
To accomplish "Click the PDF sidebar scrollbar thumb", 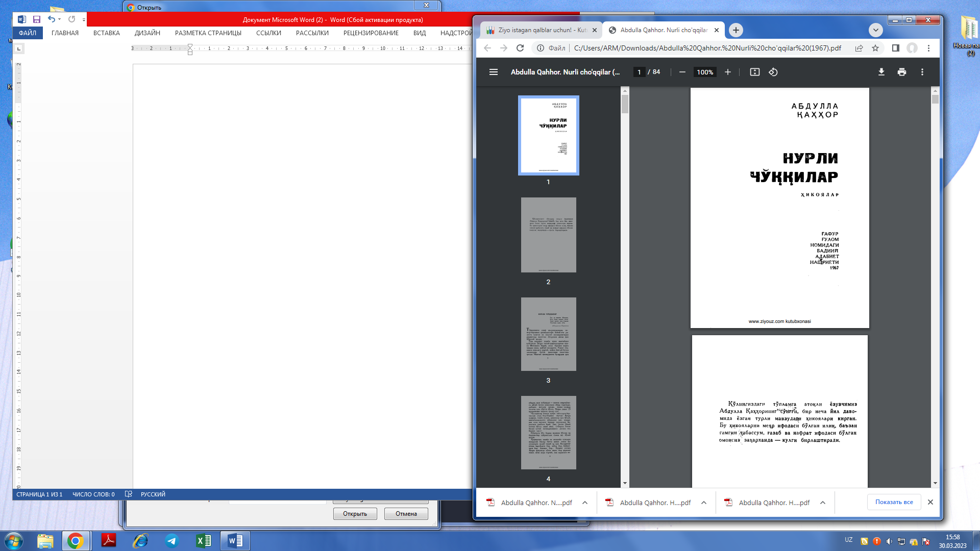I will click(x=625, y=105).
